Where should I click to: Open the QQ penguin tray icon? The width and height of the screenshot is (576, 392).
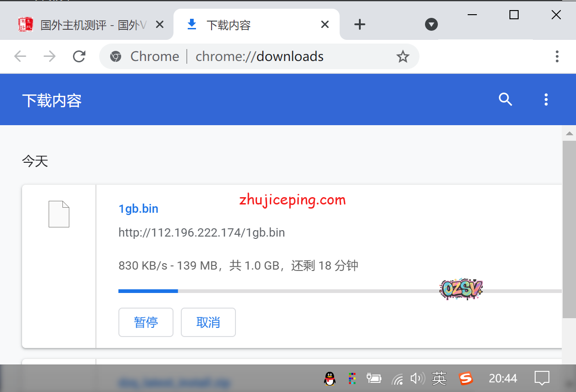pos(329,378)
